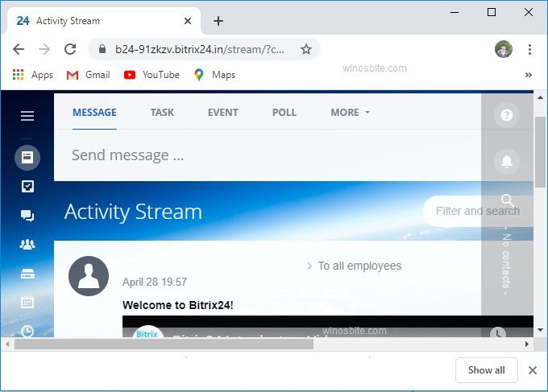Image resolution: width=548 pixels, height=392 pixels.
Task: Open Tasks via the checkmark sidebar icon
Action: tap(27, 186)
